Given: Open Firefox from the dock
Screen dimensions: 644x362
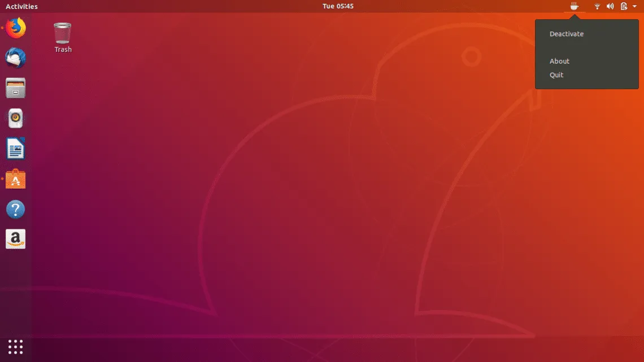Looking at the screenshot, I should pyautogui.click(x=16, y=28).
